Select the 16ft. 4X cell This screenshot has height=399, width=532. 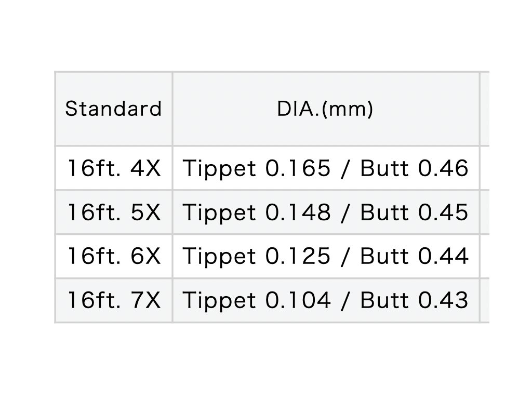point(114,168)
